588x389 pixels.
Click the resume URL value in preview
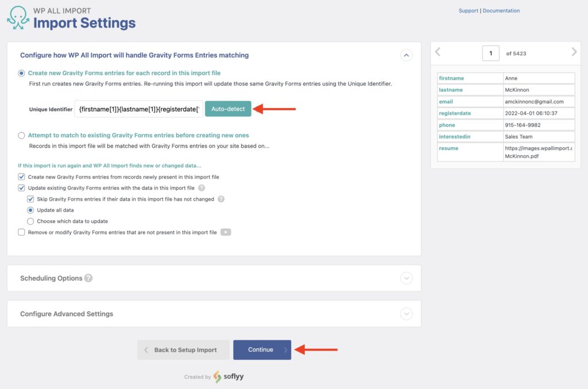[x=539, y=152]
